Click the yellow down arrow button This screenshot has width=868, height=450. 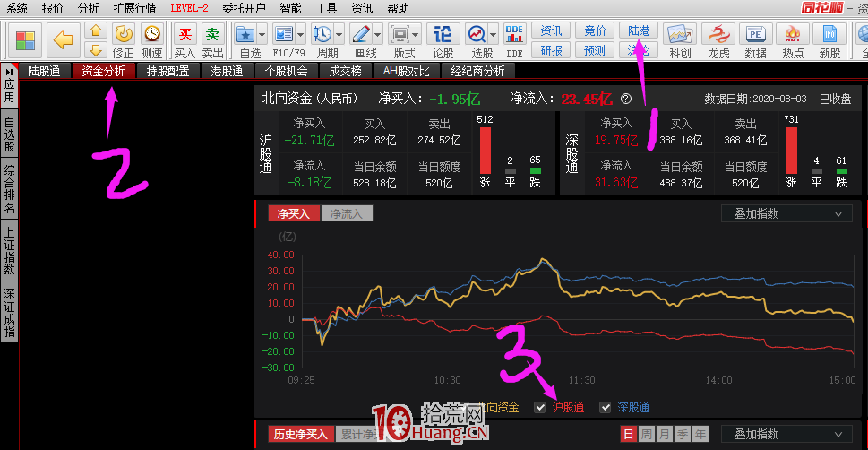(97, 50)
